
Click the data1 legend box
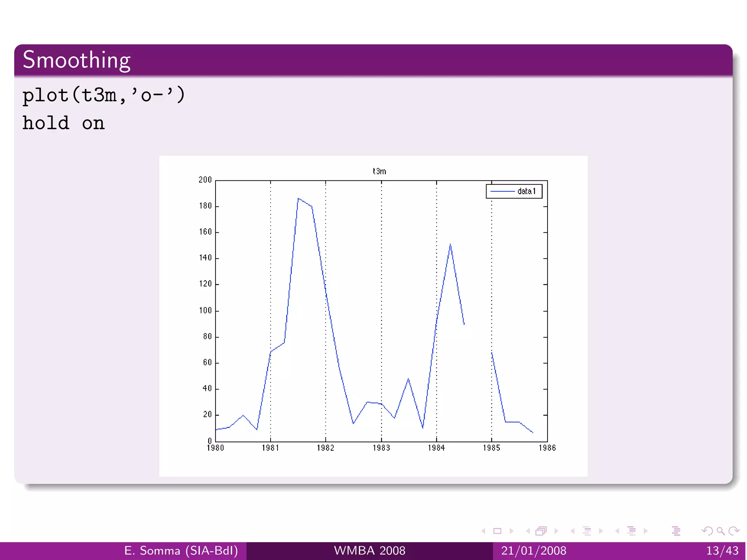tap(514, 191)
